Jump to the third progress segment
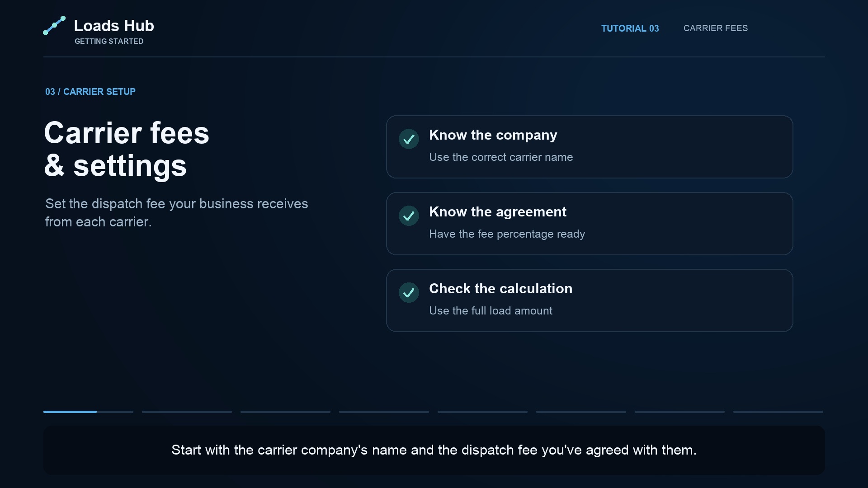Viewport: 868px width, 488px height. click(x=285, y=412)
